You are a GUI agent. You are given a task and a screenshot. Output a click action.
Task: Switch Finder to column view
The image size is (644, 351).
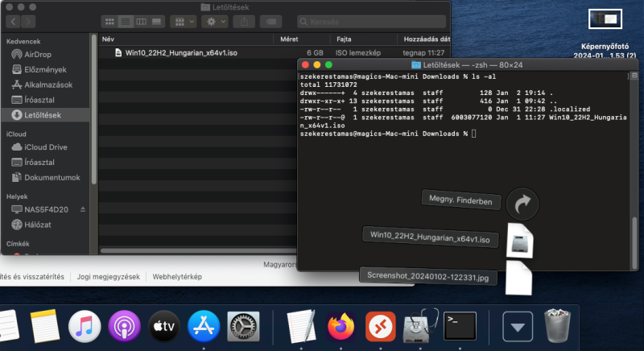click(x=141, y=22)
